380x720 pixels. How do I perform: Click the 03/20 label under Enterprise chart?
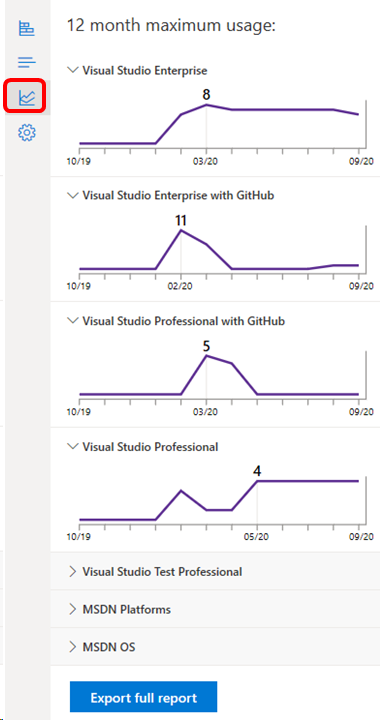pos(207,161)
